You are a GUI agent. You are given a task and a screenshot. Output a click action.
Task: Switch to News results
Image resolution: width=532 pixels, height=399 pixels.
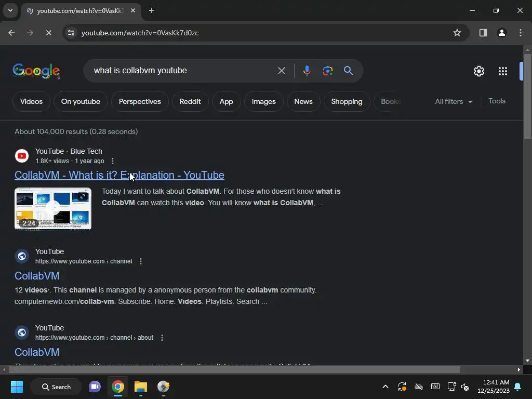(303, 101)
